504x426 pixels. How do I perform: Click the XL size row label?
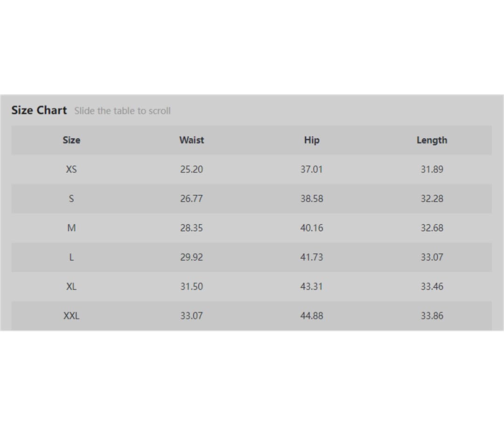coord(71,286)
